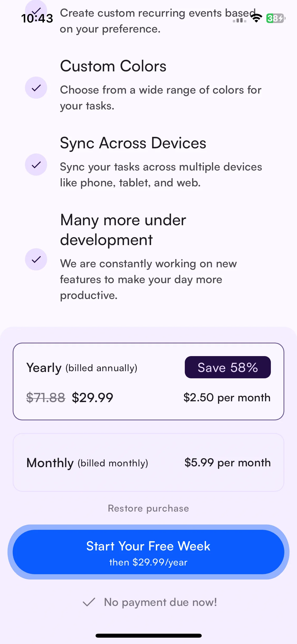Tap the battery indicator in status bar
The width and height of the screenshot is (297, 644).
coord(276,18)
